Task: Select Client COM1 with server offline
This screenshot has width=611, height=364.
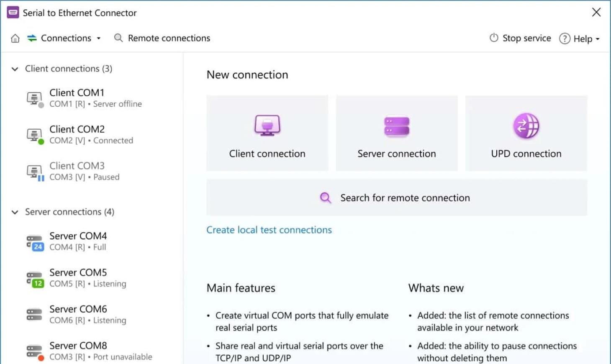Action: pyautogui.click(x=95, y=98)
